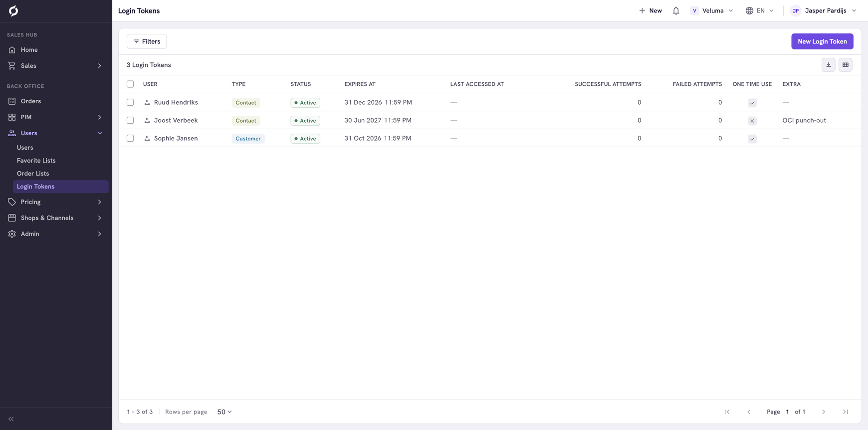The image size is (868, 430).
Task: Open the Filters button
Action: [x=147, y=41]
